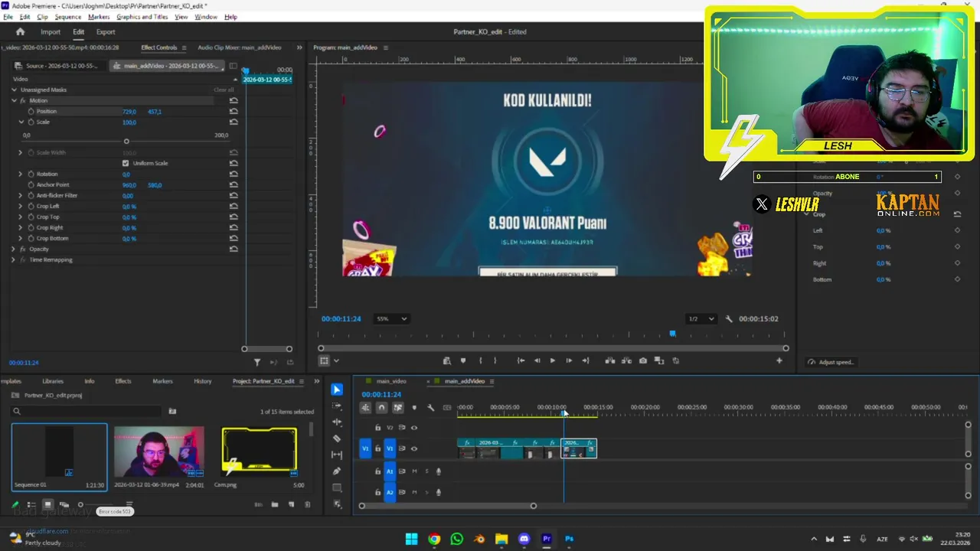
Task: Click Lift button in Program monitor
Action: tap(610, 360)
